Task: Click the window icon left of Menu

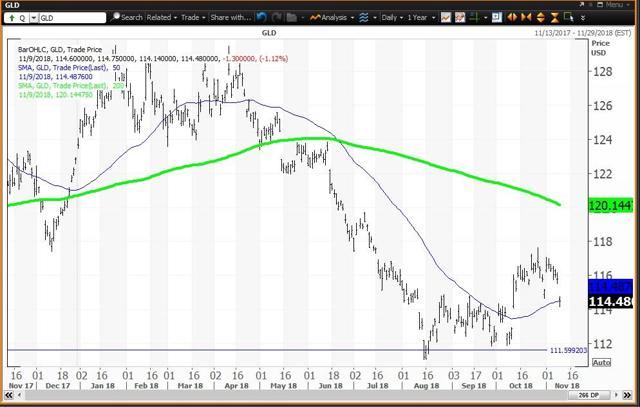Action: point(600,4)
